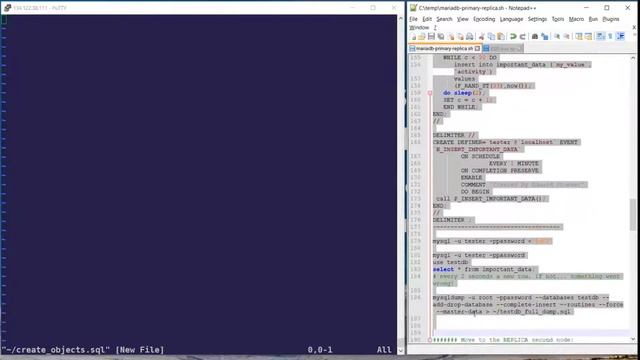Toggle the Word wrap toolbar button

point(600,37)
